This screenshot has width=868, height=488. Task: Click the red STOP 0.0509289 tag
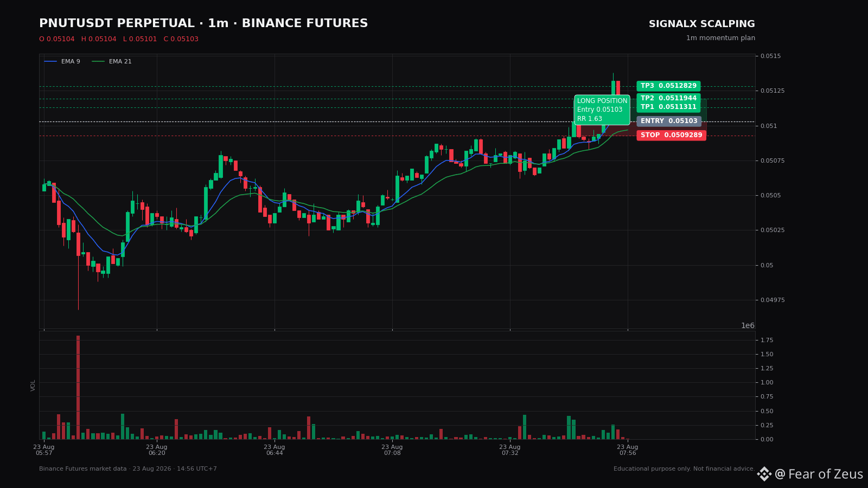pyautogui.click(x=672, y=136)
